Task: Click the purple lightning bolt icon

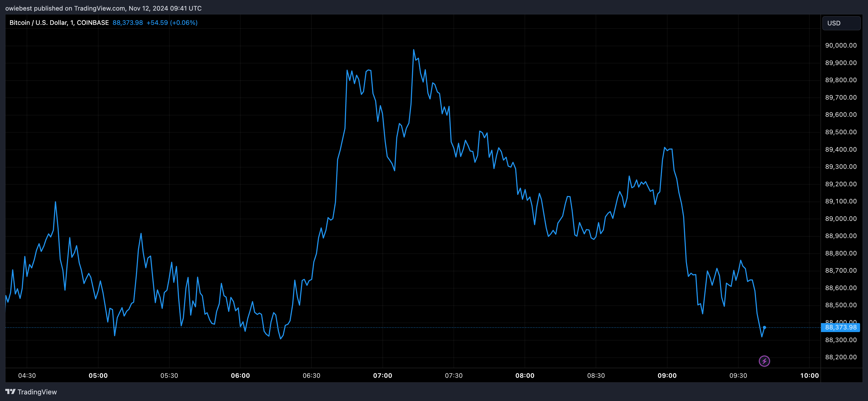Action: [x=764, y=361]
